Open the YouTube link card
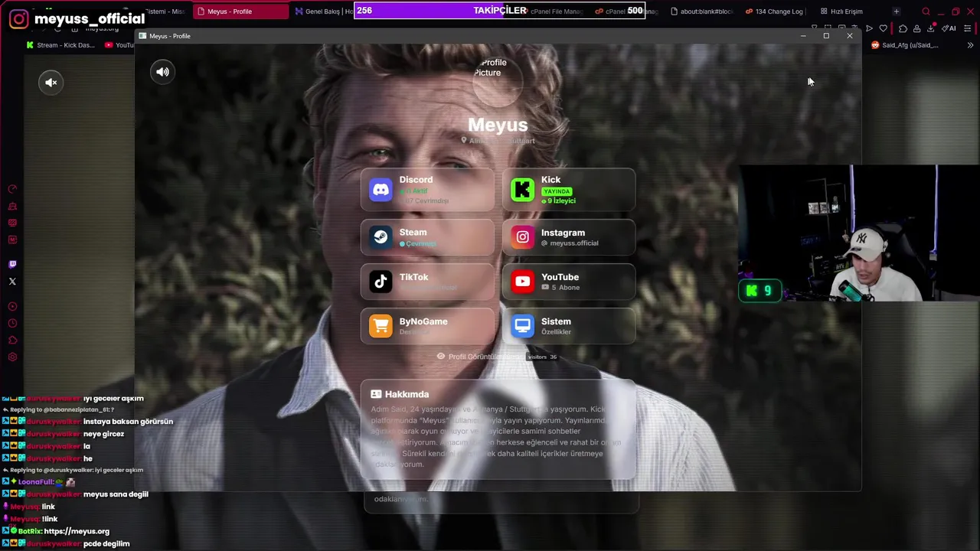 coord(569,282)
